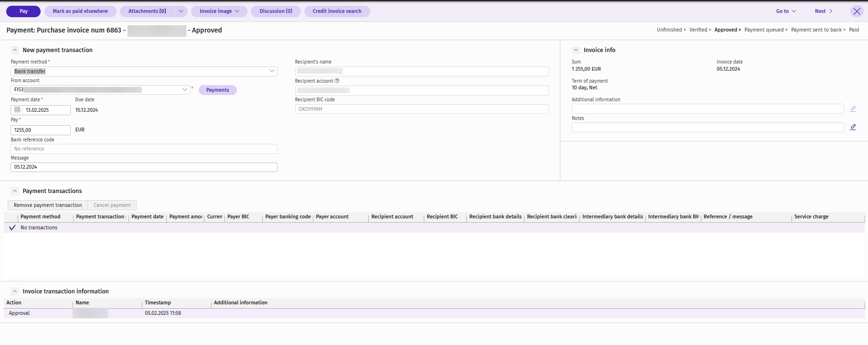868x345 pixels.
Task: Go to the Next invoice
Action: (x=824, y=11)
